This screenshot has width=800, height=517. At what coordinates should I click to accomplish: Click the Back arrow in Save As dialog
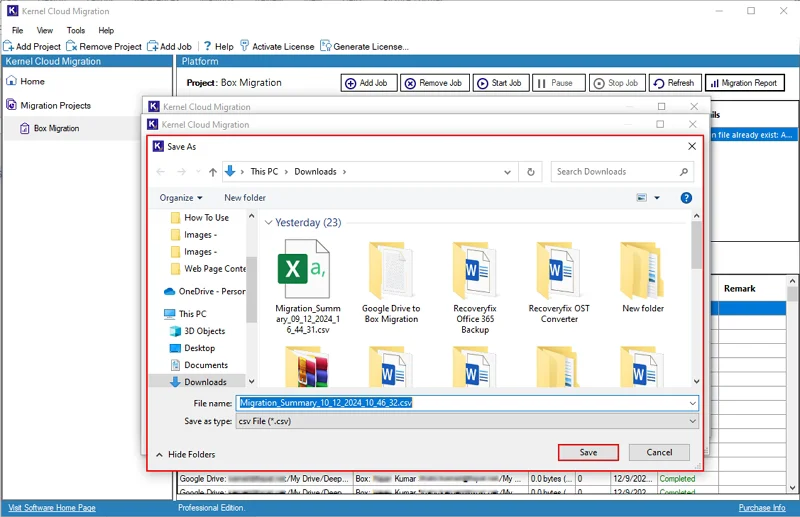pos(161,171)
